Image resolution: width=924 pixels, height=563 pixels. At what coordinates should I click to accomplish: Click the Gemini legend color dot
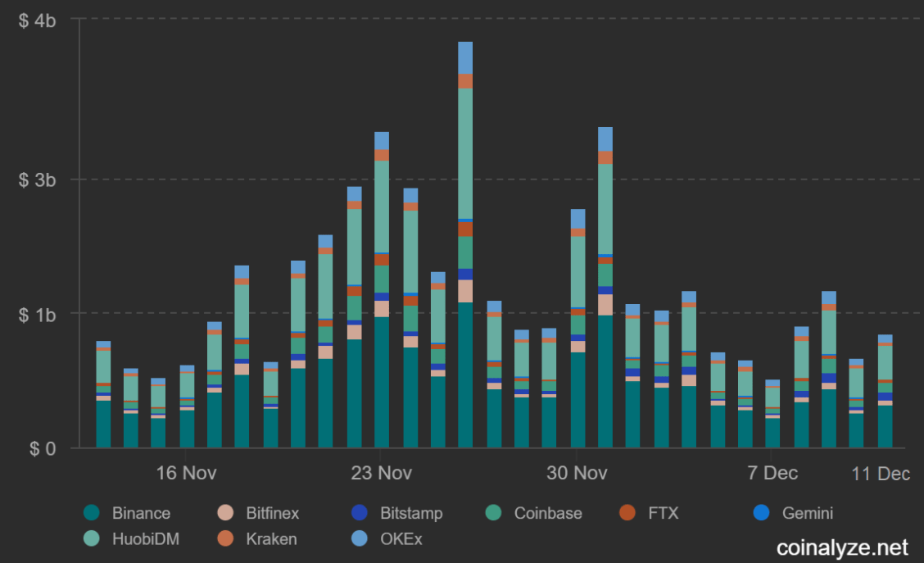click(x=761, y=513)
